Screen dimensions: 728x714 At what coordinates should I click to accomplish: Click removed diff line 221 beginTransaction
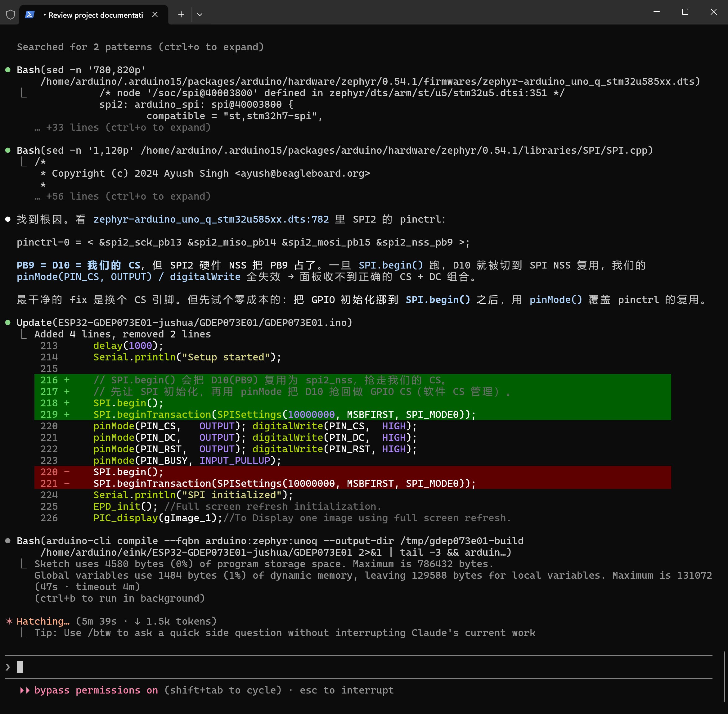[x=353, y=484]
